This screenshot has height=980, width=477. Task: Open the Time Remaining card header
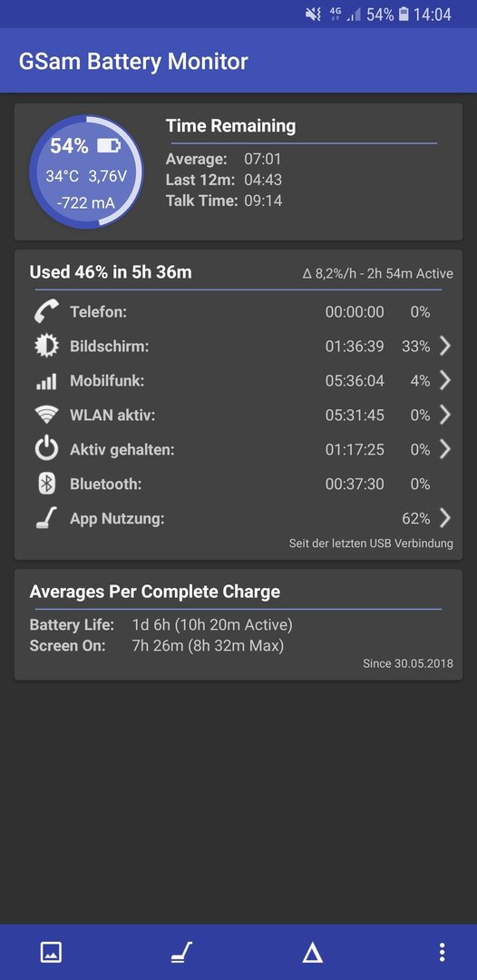click(x=230, y=125)
